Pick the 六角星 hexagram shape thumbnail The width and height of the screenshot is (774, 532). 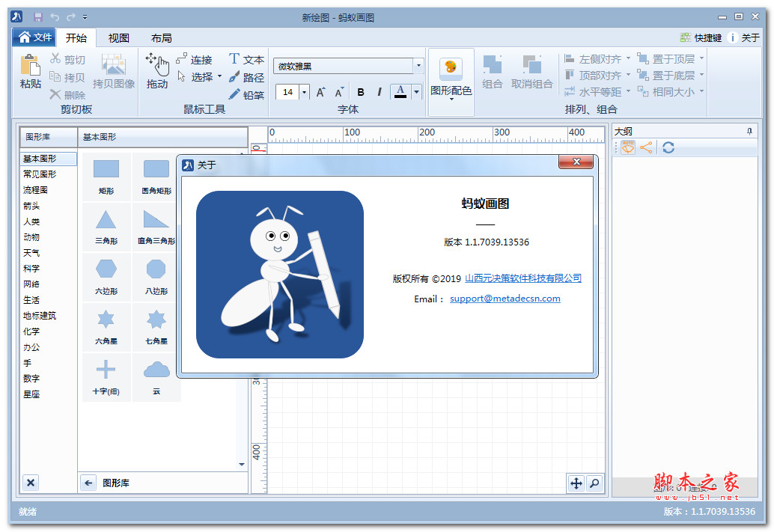click(106, 326)
